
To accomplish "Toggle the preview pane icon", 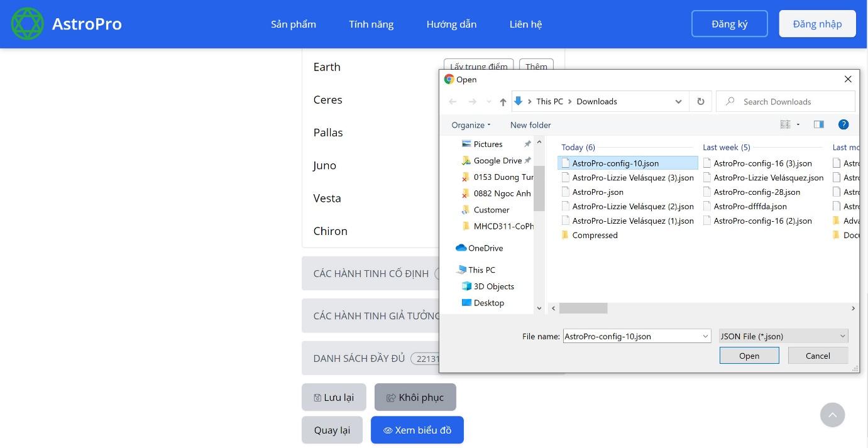I will click(x=818, y=124).
